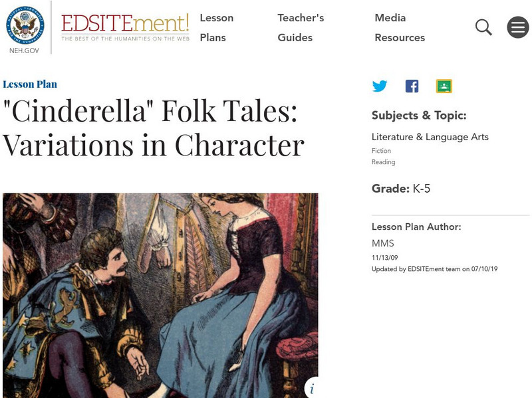
Task: Go to EDSITEment home logo
Action: pyautogui.click(x=125, y=27)
